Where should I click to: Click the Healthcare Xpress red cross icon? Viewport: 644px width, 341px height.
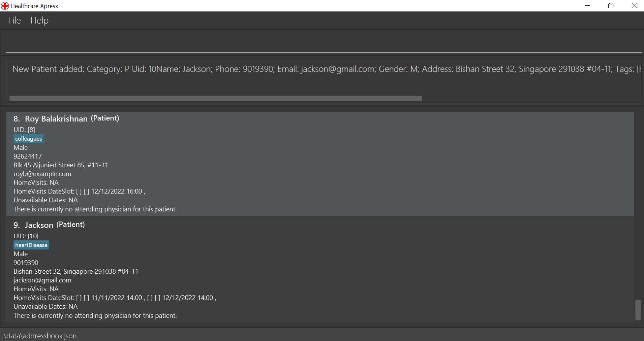click(x=5, y=6)
